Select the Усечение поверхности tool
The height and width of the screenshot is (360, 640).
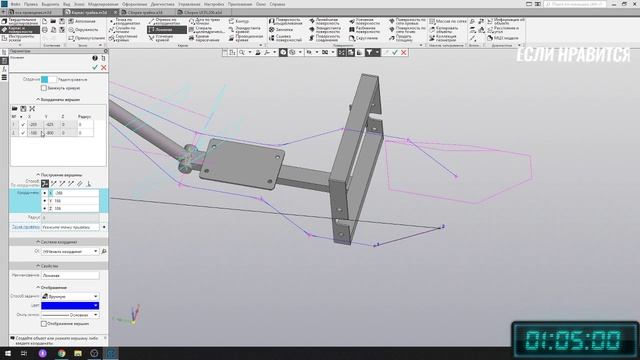(x=364, y=21)
